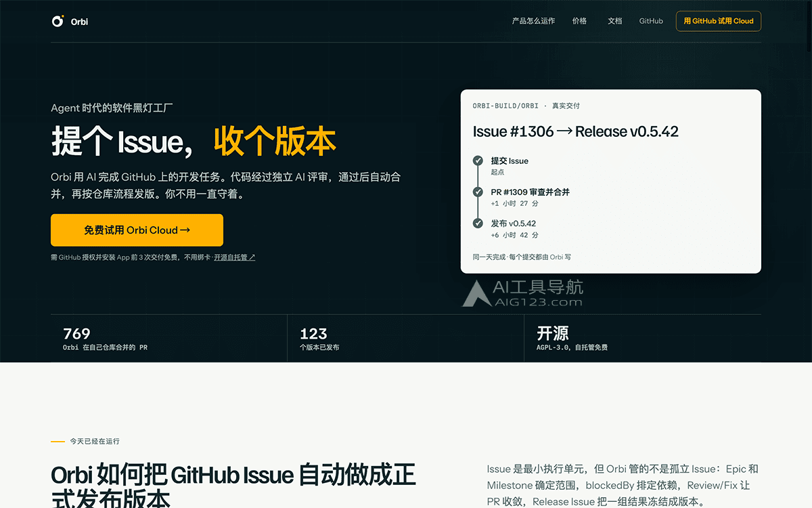Open the 价格 nav item
Viewport: 812px width, 508px height.
pyautogui.click(x=579, y=21)
